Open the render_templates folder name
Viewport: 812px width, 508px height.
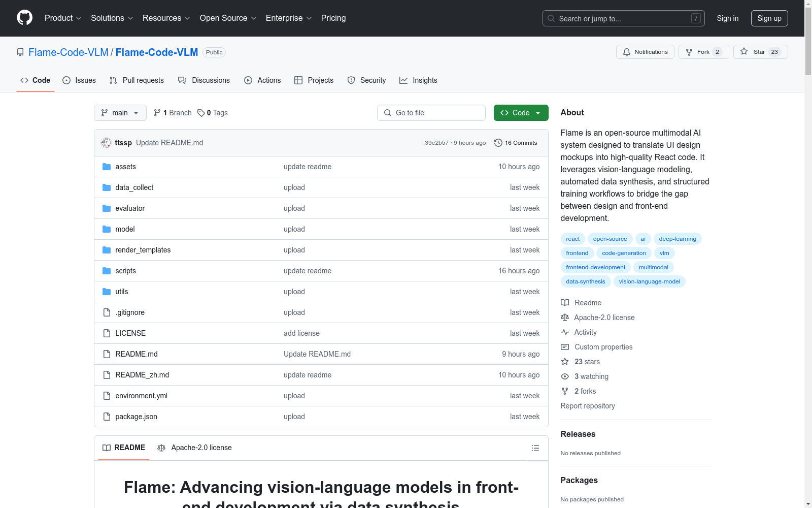pyautogui.click(x=143, y=250)
